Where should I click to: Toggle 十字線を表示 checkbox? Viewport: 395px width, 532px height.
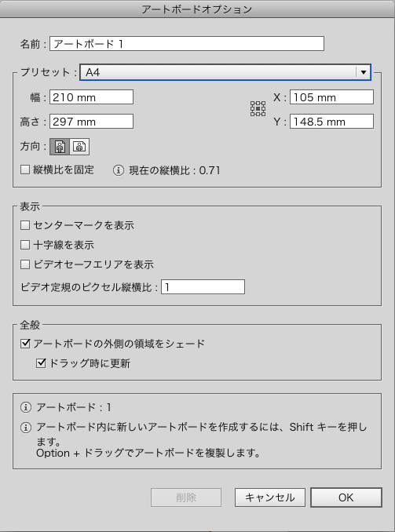coord(25,245)
